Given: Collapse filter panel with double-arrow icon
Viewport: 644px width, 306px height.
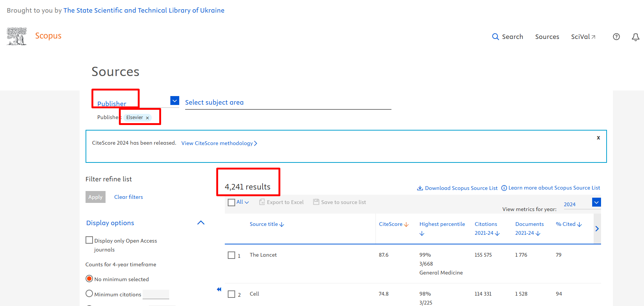Looking at the screenshot, I should click(x=219, y=289).
